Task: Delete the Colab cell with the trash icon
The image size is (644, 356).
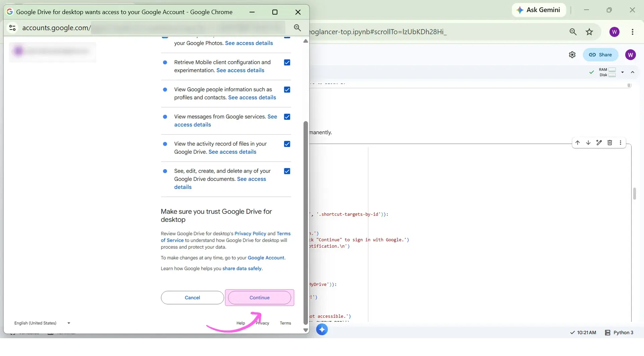Action: [610, 143]
